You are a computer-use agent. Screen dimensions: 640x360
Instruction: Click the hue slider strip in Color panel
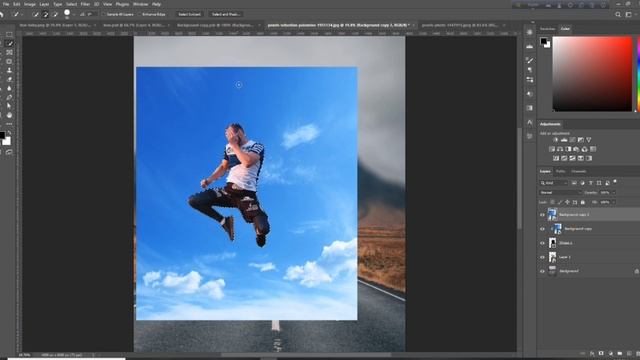(638, 74)
